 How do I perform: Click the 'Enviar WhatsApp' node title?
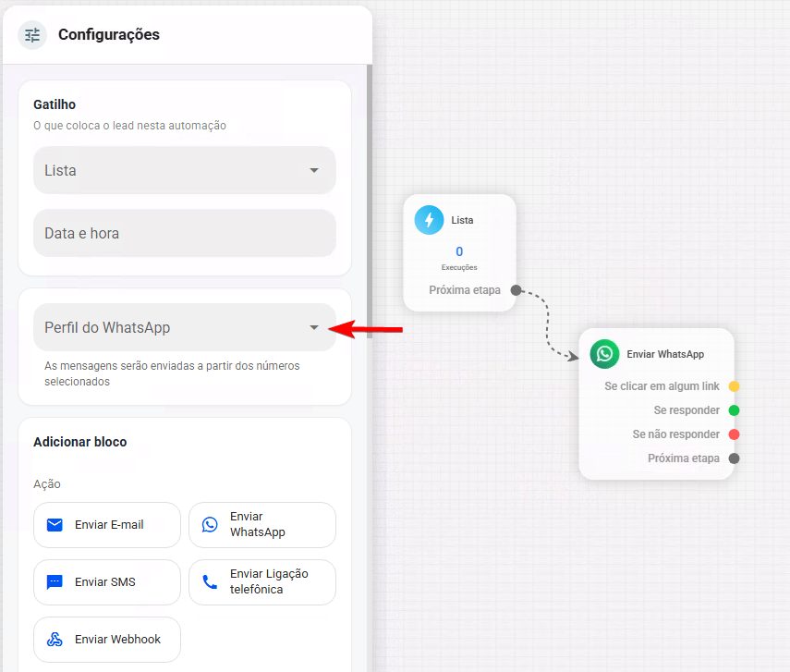[x=665, y=354]
